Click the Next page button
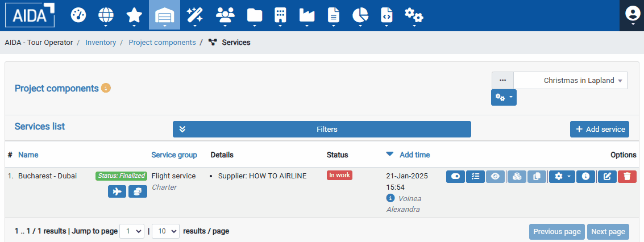The width and height of the screenshot is (644, 242). [x=608, y=232]
